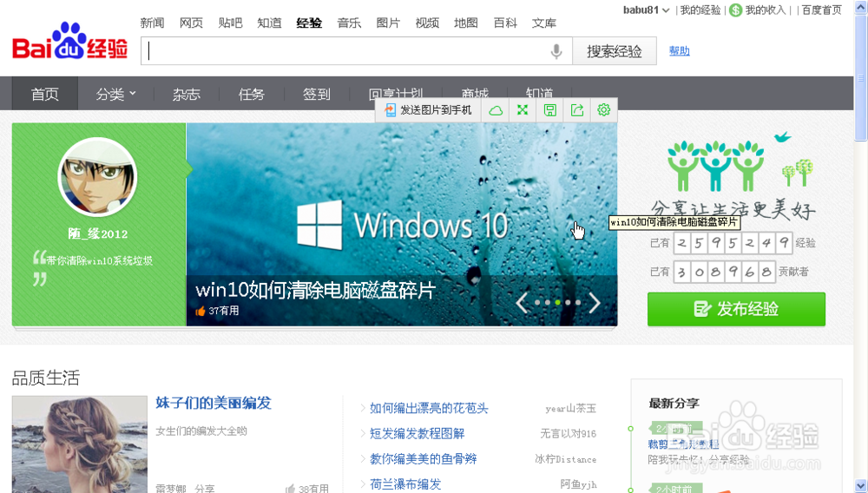
Task: Click scrollbar down arrow
Action: pyautogui.click(x=861, y=486)
